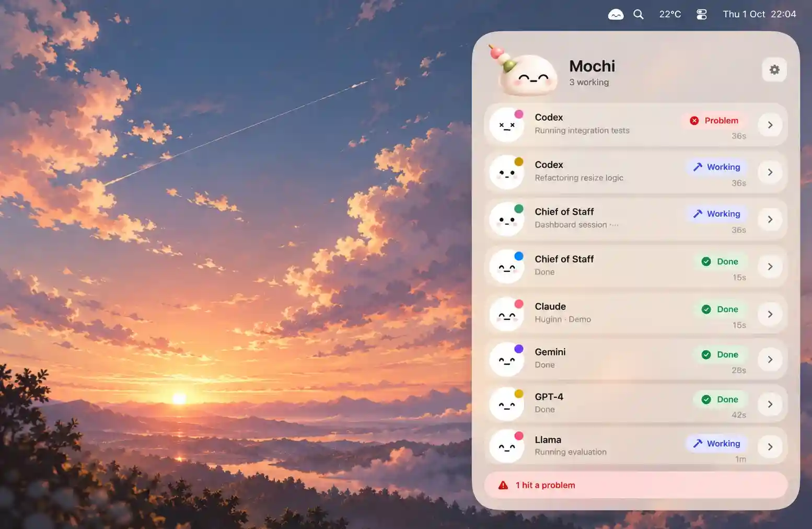
Task: Click 'Running evaluation' subtitle text
Action: (571, 452)
